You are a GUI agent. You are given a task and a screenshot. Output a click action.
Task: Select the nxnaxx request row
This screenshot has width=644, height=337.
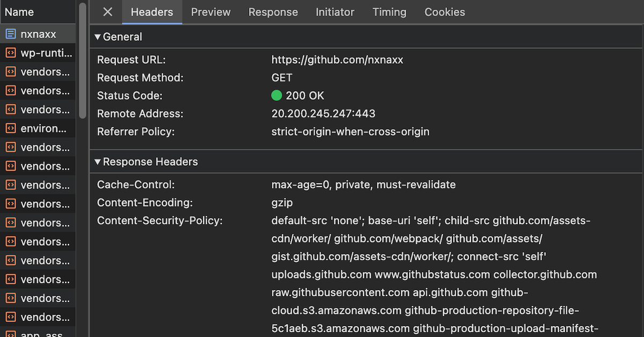(38, 34)
